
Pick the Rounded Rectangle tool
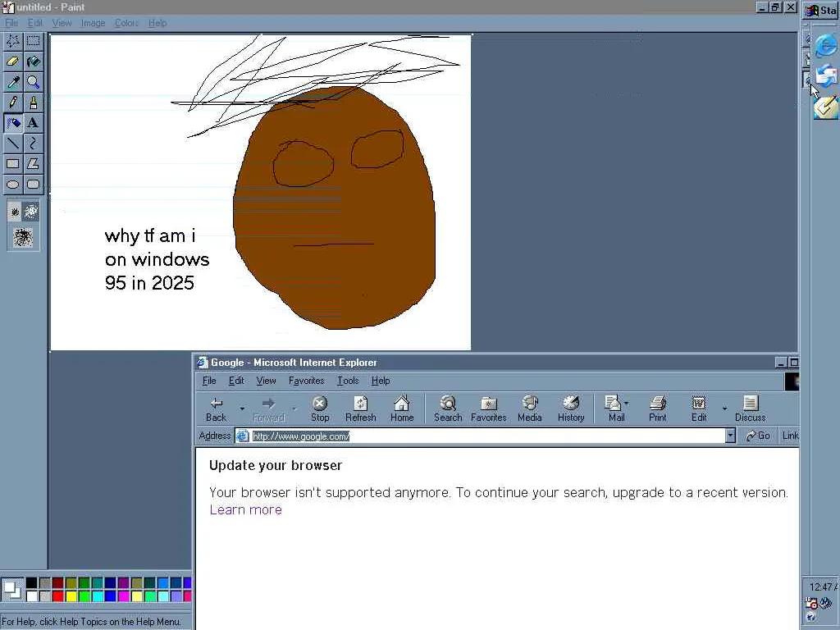33,185
